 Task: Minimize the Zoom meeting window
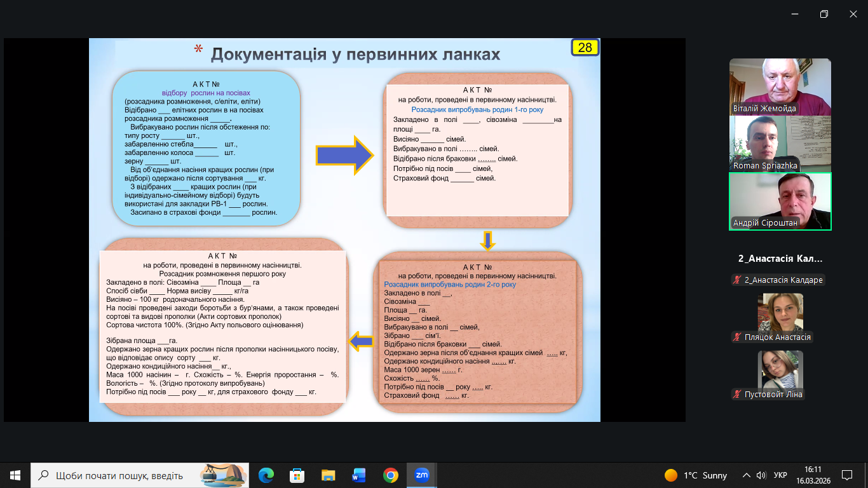(794, 14)
